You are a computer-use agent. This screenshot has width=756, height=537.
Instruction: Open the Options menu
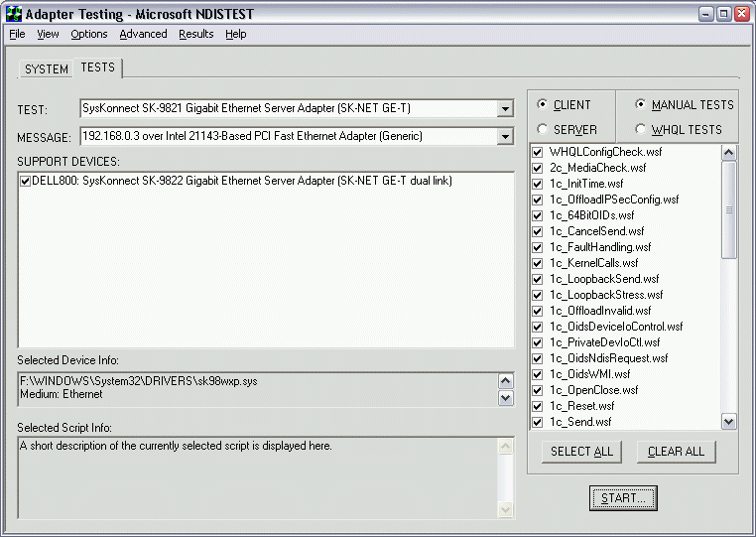click(x=88, y=35)
